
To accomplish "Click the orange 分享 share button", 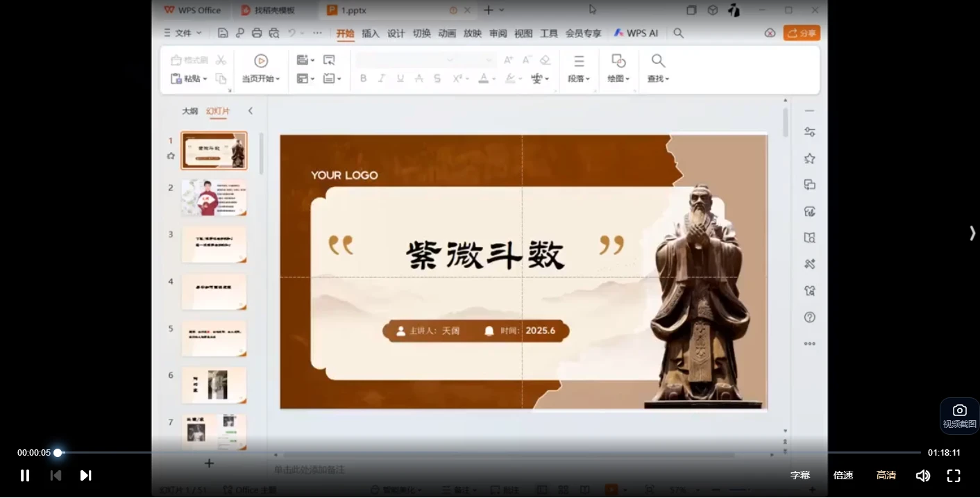I will tap(802, 33).
